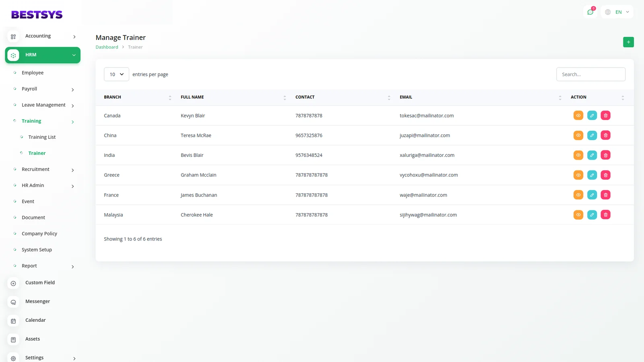View details of trainer Bevis Blair

(x=578, y=155)
